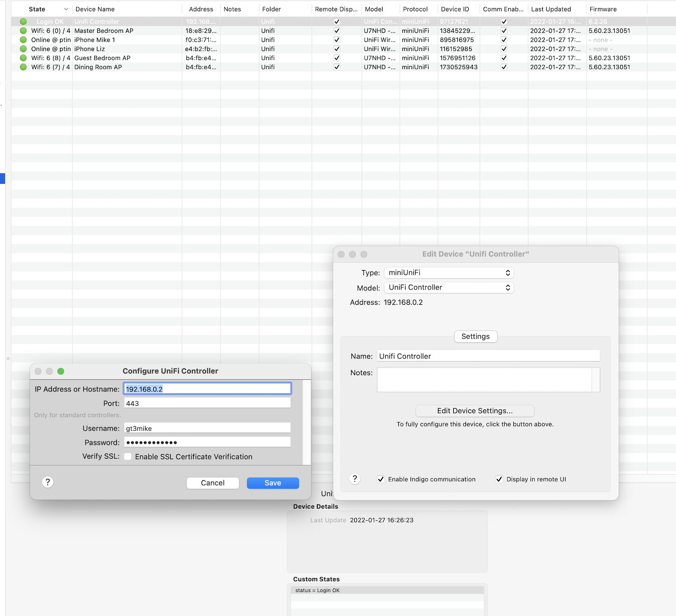Sort by Address column header
Viewport: 676px width, 616px height.
(201, 9)
